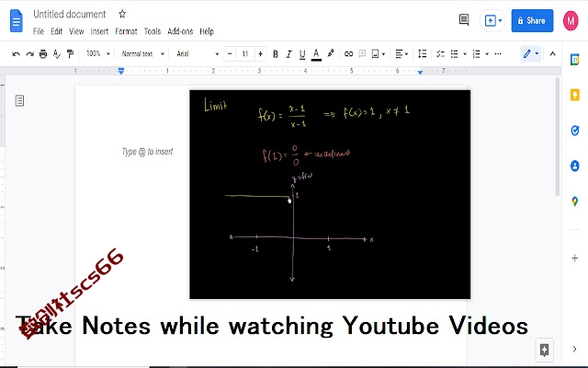The image size is (588, 368).
Task: Click the checklist icon
Action: [440, 54]
